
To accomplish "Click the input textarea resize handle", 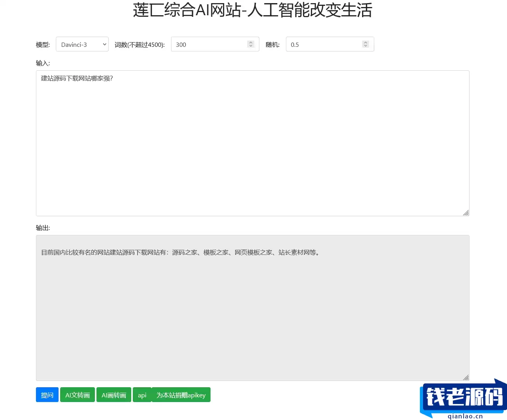I will click(x=466, y=213).
